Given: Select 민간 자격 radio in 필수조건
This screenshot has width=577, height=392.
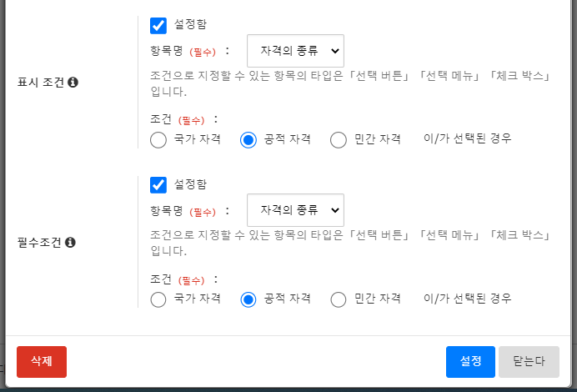Looking at the screenshot, I should tap(338, 299).
